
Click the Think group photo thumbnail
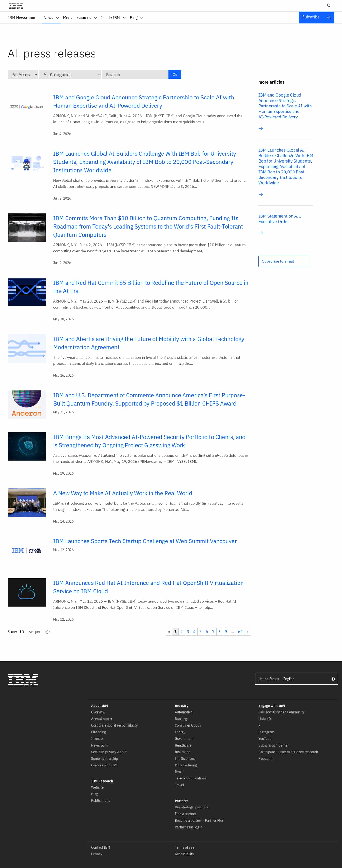(27, 503)
